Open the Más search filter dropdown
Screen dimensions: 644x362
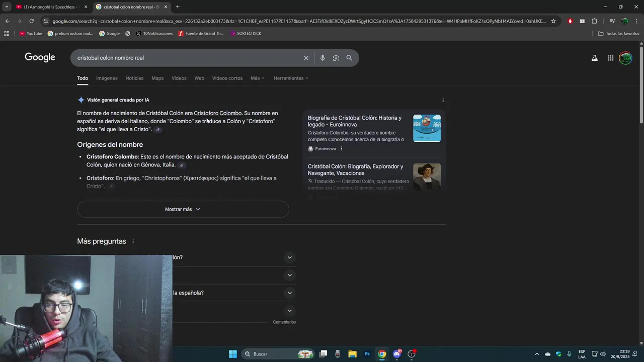click(x=257, y=78)
